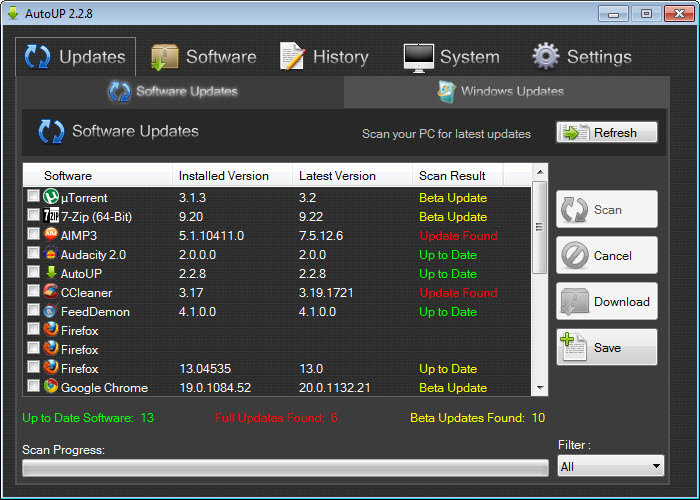Click the list scrollbar up arrow

[540, 172]
